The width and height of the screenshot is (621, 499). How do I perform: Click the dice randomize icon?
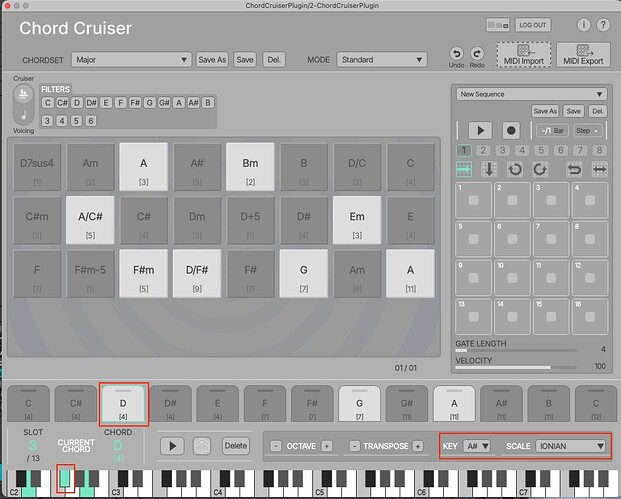202,446
